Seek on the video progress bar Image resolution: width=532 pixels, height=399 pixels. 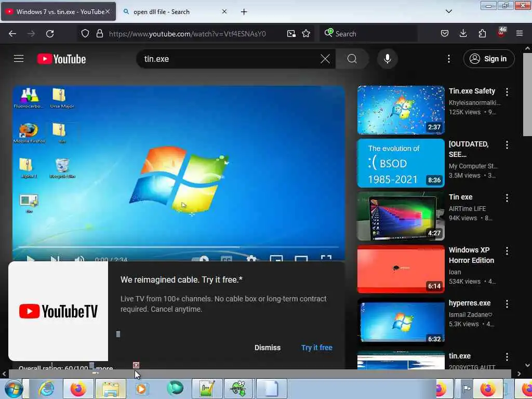point(179,247)
